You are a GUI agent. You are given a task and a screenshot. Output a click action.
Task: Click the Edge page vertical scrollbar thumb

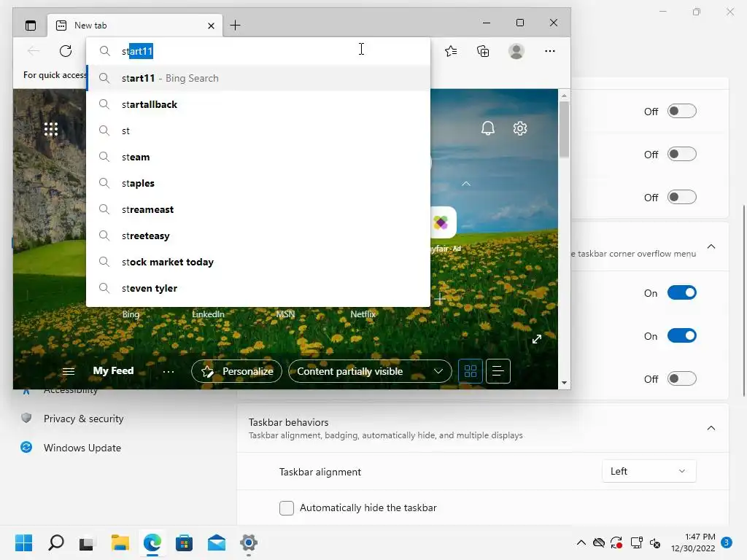pyautogui.click(x=564, y=129)
